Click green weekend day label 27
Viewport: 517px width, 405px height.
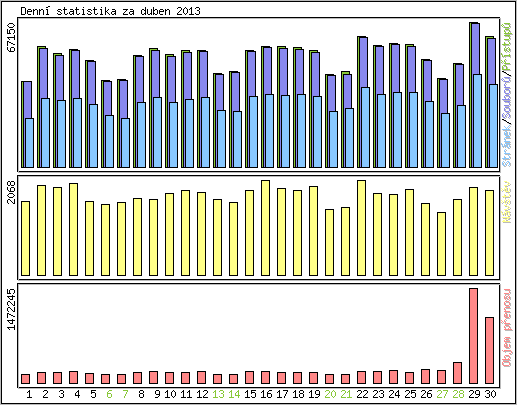442,394
